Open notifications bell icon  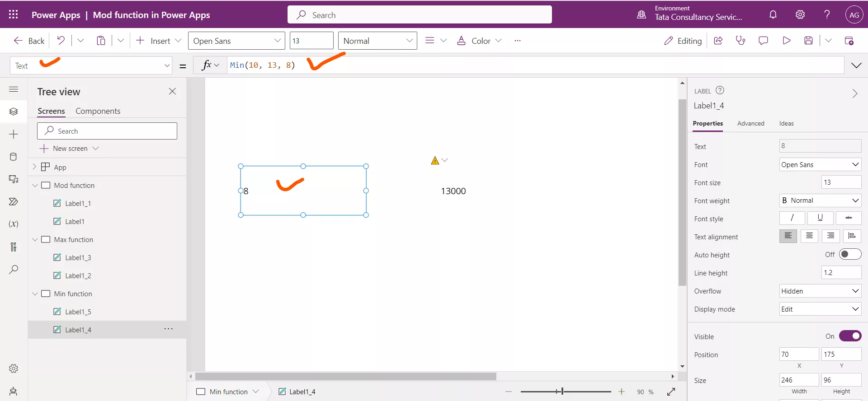point(773,14)
